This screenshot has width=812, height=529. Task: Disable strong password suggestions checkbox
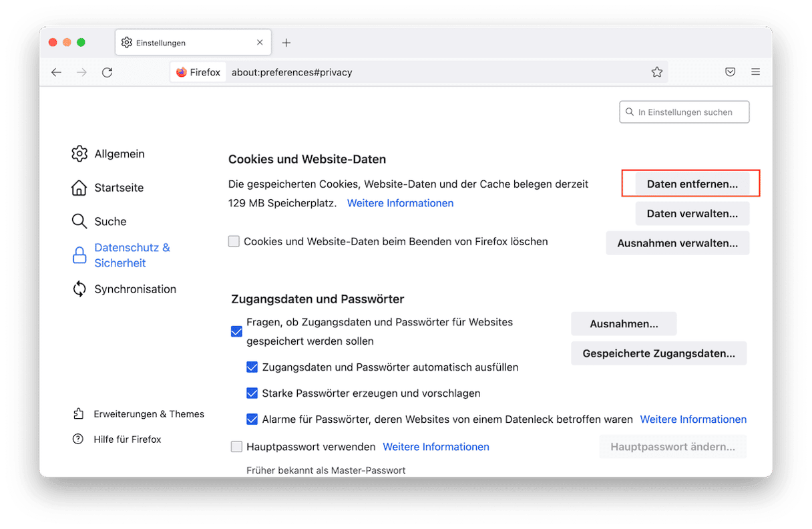pyautogui.click(x=252, y=393)
